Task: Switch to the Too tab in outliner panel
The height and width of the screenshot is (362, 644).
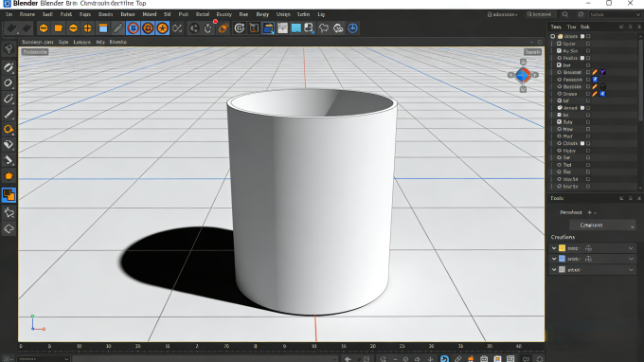Action: (571, 27)
